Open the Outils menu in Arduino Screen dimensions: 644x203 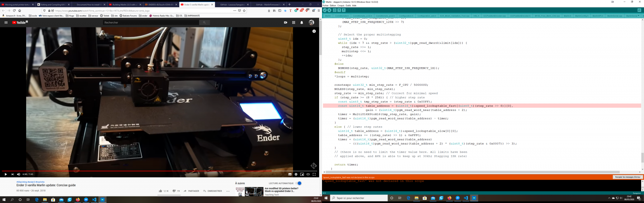tap(348, 6)
